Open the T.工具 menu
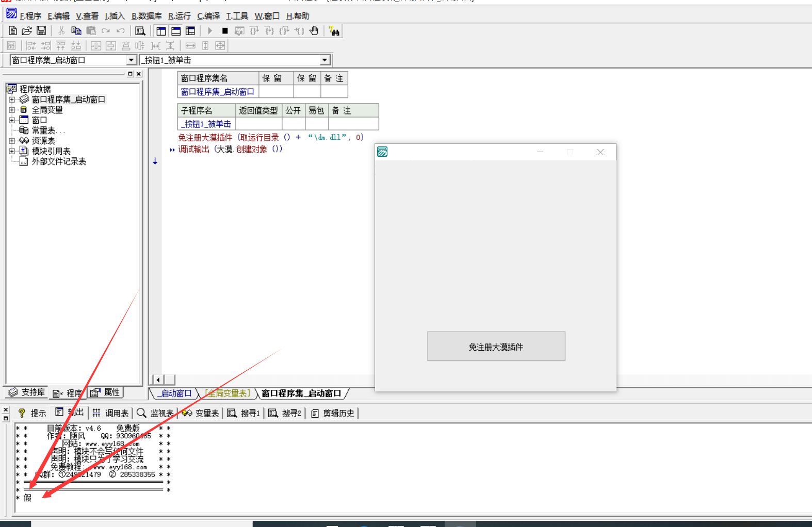This screenshot has height=527, width=812. pyautogui.click(x=237, y=16)
